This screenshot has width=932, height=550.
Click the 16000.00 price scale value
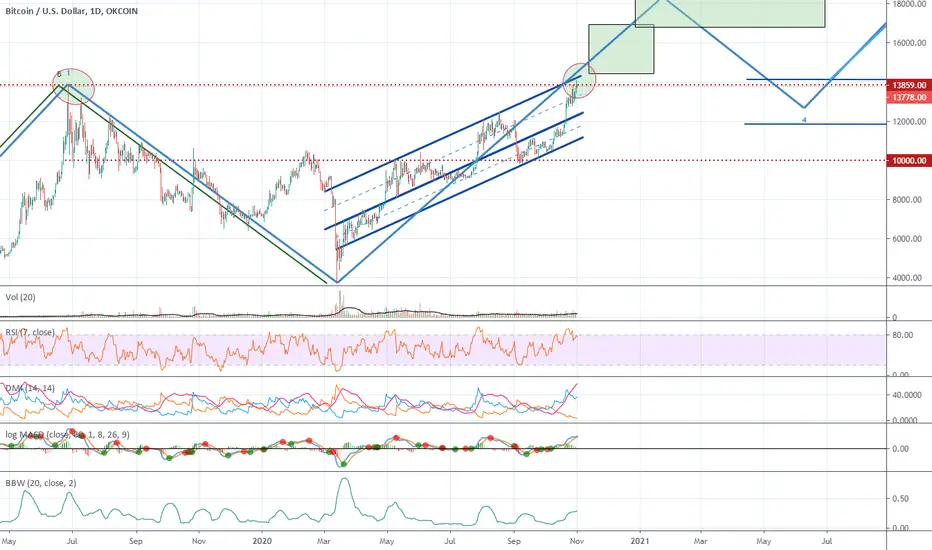click(909, 43)
